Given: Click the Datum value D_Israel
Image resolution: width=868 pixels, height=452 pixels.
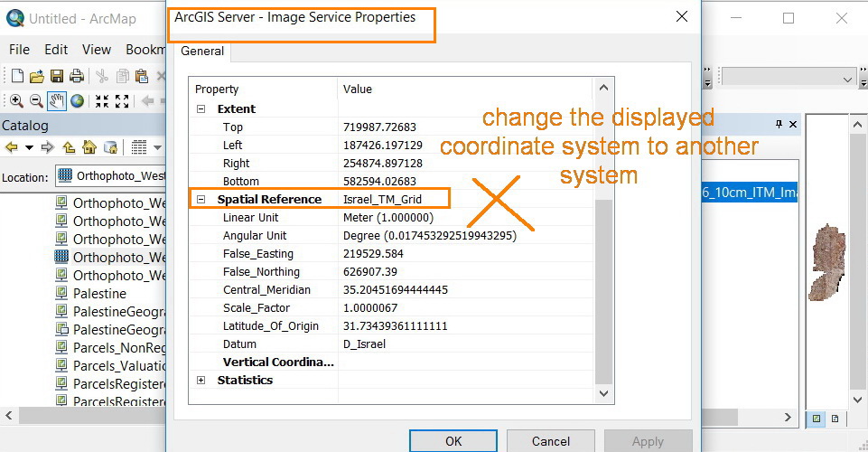Looking at the screenshot, I should 364,344.
